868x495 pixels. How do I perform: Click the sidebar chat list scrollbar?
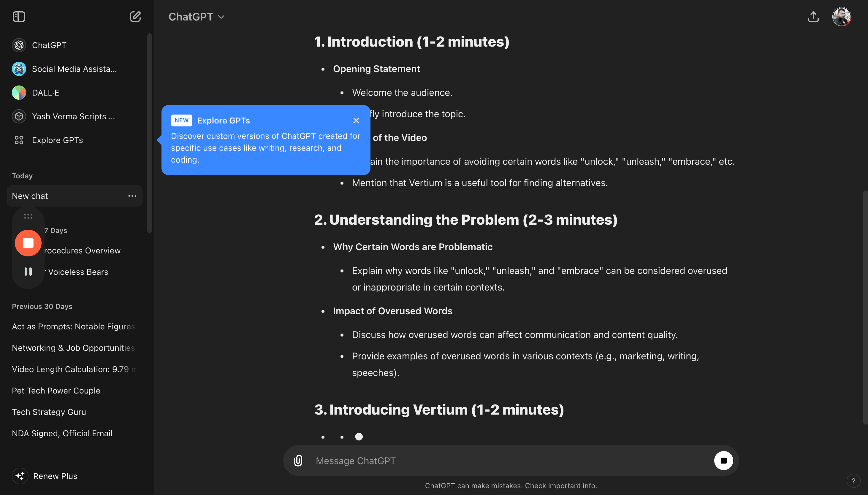click(x=149, y=133)
